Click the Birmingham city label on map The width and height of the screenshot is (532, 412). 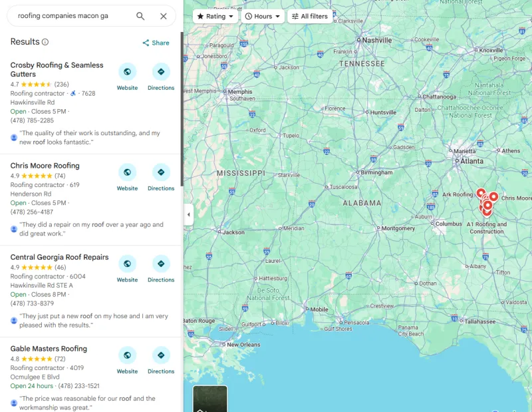click(x=376, y=172)
